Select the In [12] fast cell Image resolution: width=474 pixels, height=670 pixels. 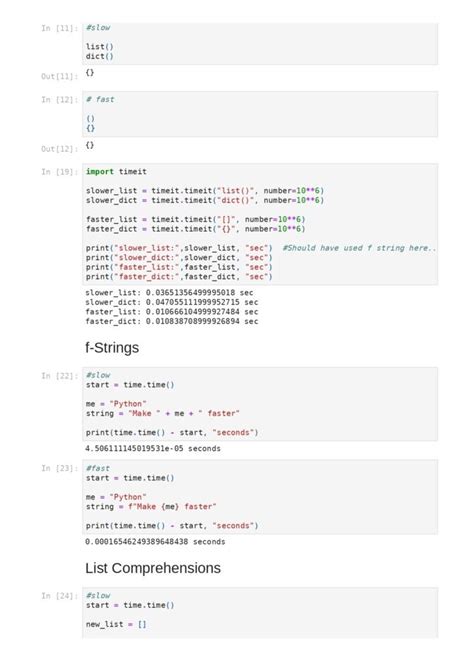click(260, 114)
